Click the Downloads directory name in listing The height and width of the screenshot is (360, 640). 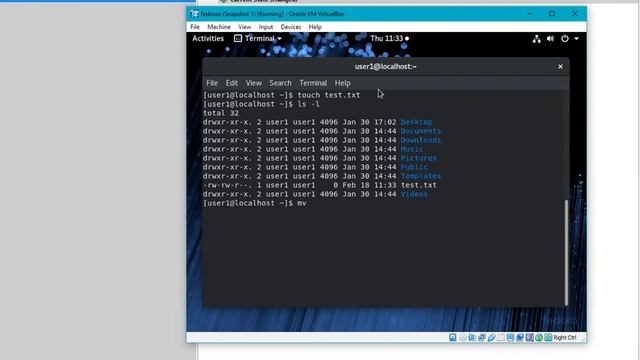421,140
